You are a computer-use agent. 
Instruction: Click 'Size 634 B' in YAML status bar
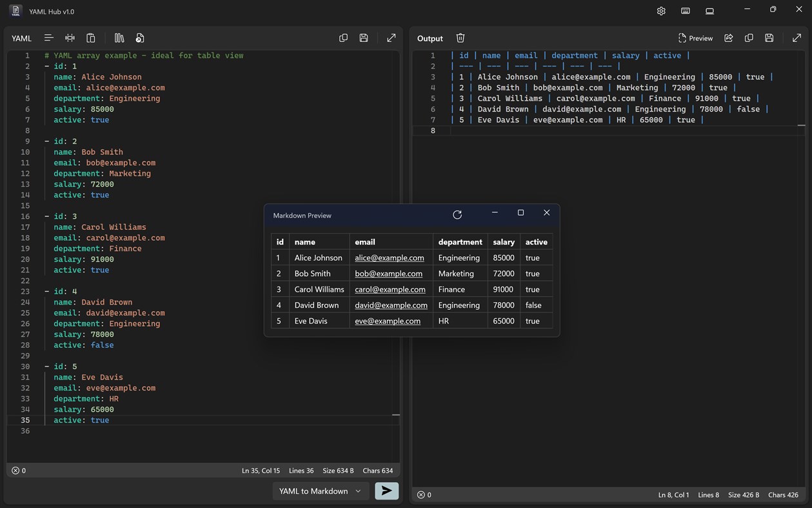(x=338, y=471)
